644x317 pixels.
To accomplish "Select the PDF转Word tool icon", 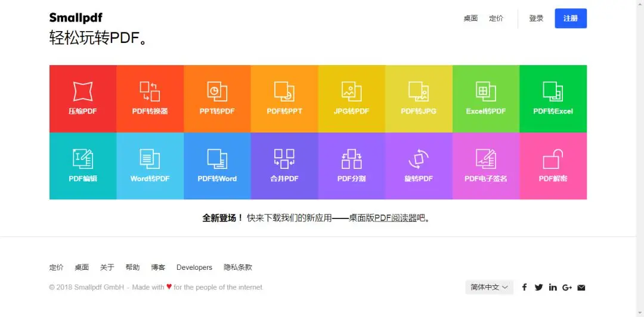I will coord(217,159).
